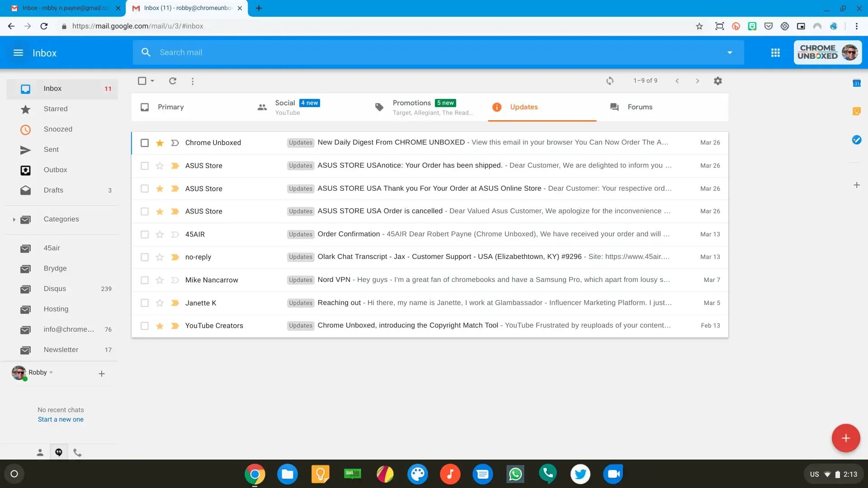
Task: Open Google Calendar side panel icon
Action: (856, 83)
